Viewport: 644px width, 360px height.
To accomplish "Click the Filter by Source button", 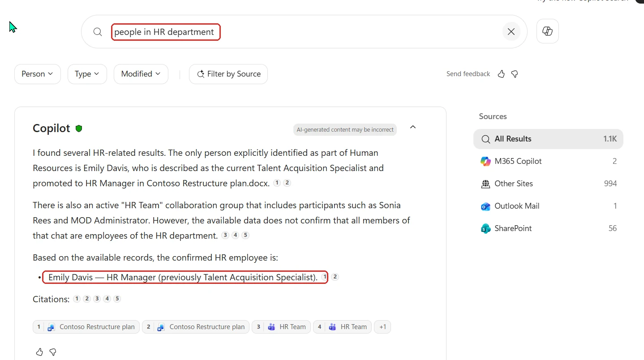I will point(228,74).
